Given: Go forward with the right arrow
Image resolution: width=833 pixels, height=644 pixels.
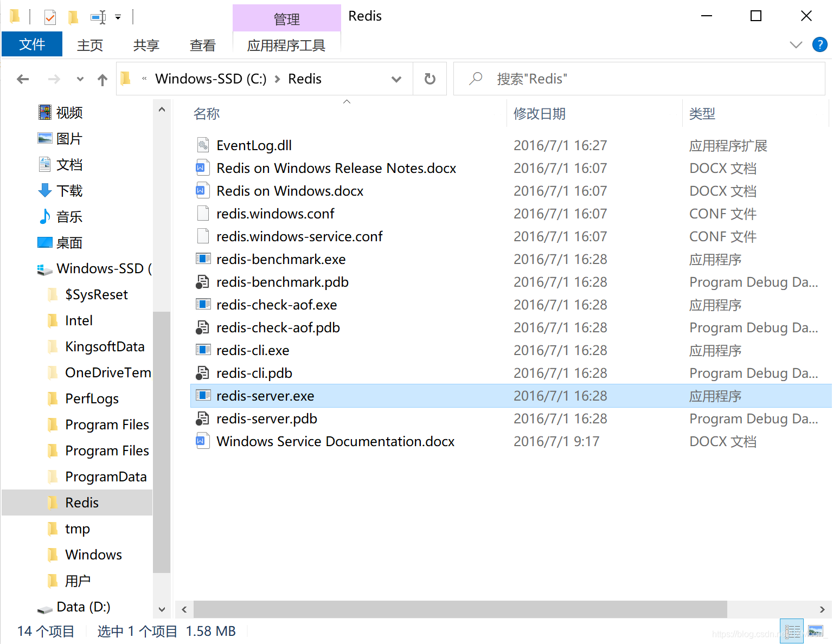Looking at the screenshot, I should click(54, 79).
